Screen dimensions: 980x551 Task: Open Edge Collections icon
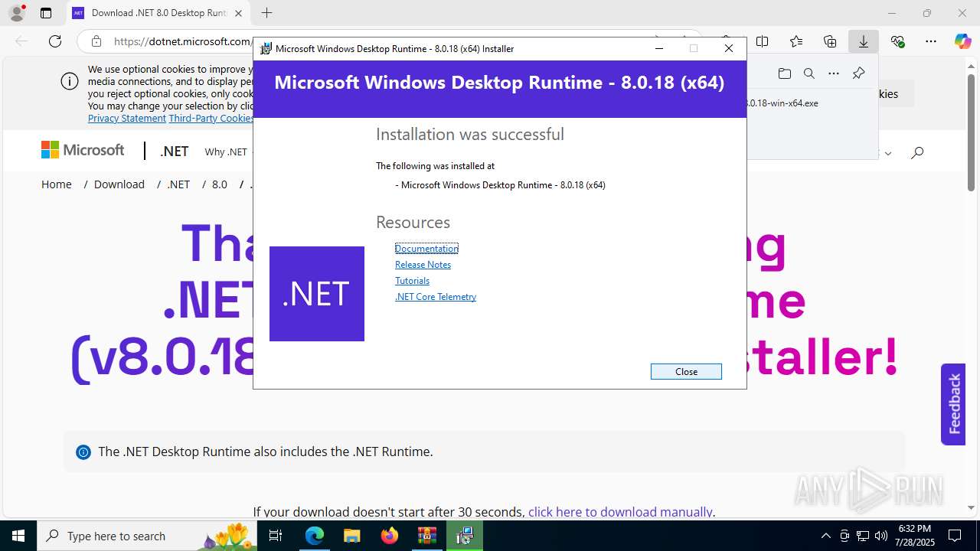(x=830, y=41)
